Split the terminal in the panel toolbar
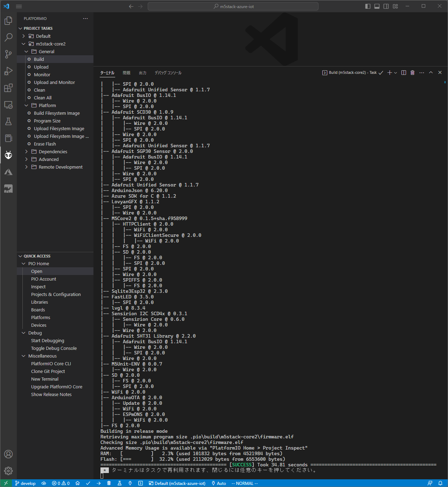The width and height of the screenshot is (448, 487). (404, 72)
